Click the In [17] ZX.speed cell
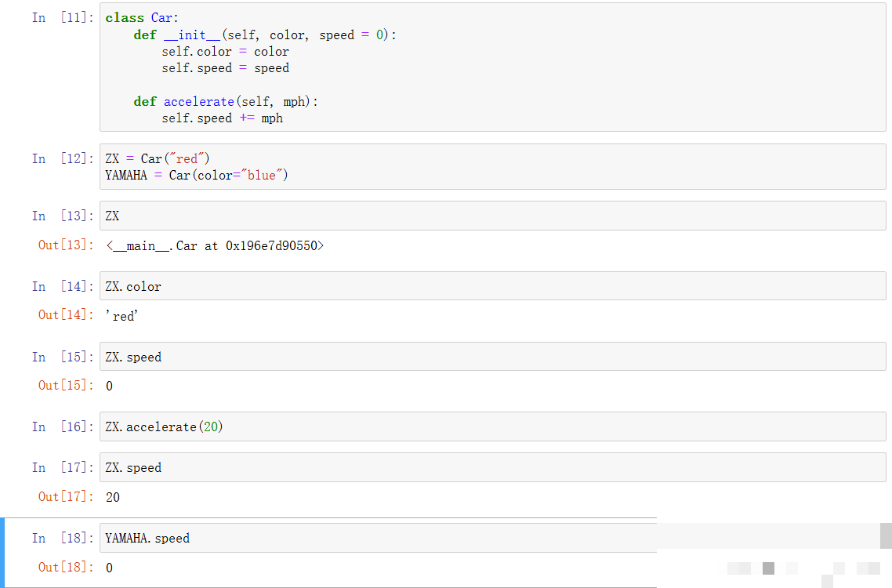This screenshot has height=588, width=892. click(x=493, y=467)
